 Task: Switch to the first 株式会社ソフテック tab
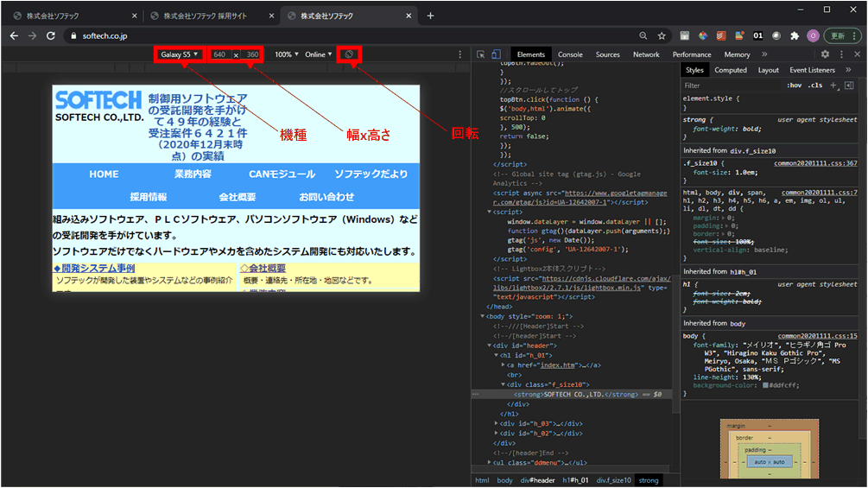point(75,16)
